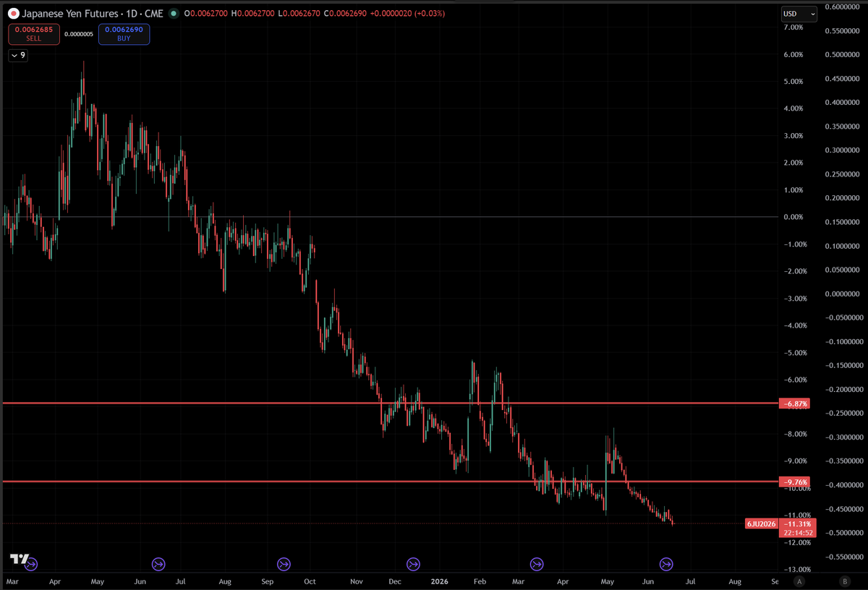Toggle the A auto-scale button
This screenshot has width=868, height=590.
(x=799, y=581)
